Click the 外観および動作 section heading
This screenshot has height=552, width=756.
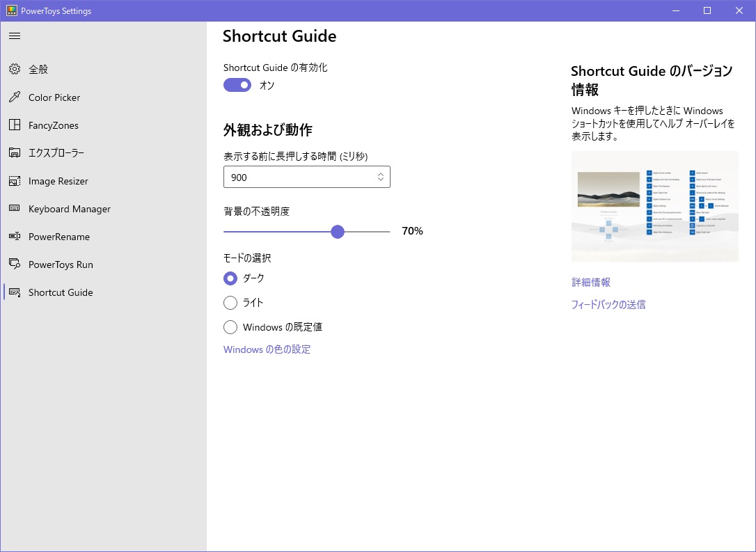(267, 130)
